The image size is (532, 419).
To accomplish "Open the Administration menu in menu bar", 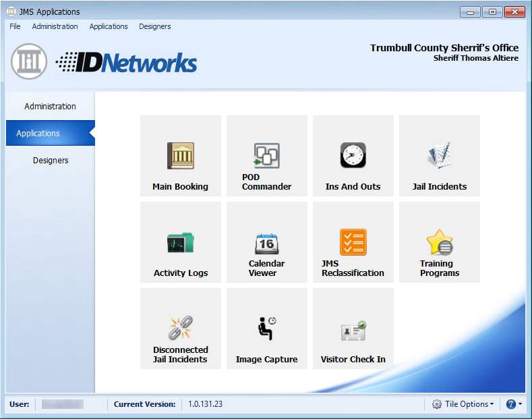I will pos(55,26).
